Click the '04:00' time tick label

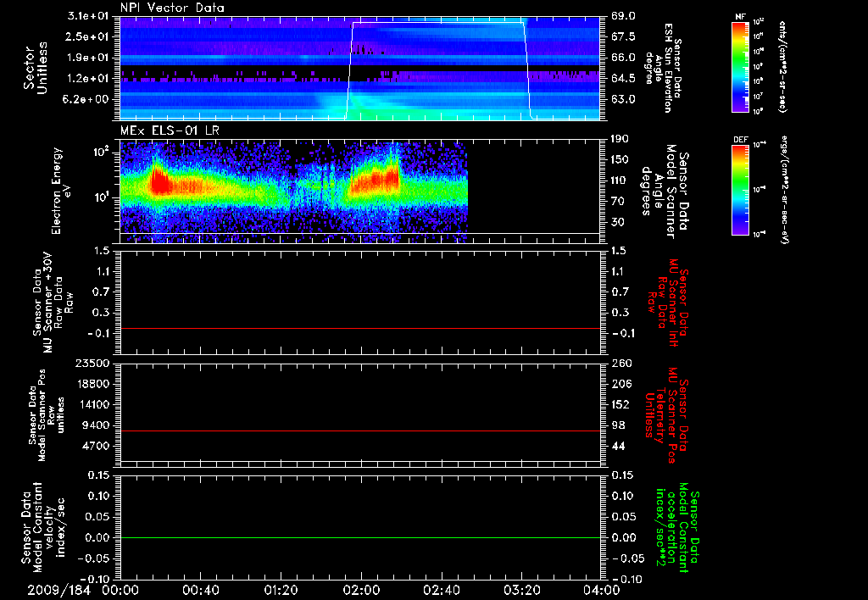click(x=601, y=590)
